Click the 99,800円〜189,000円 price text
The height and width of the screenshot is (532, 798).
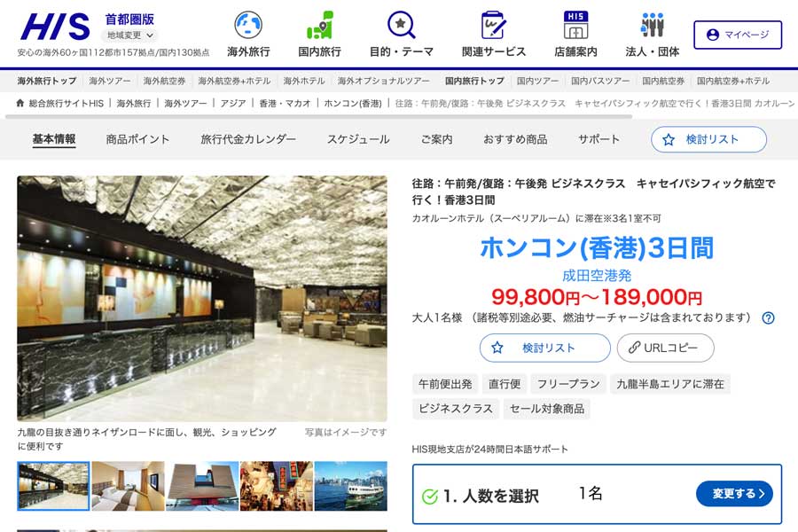click(x=597, y=296)
